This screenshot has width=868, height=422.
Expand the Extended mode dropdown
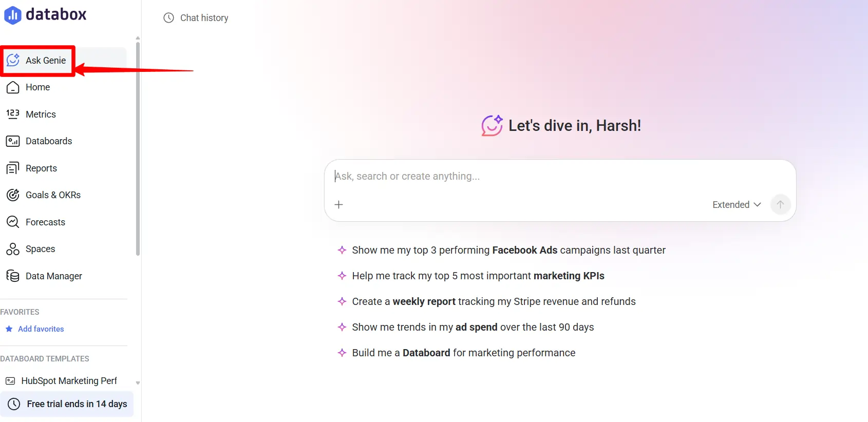pyautogui.click(x=737, y=205)
